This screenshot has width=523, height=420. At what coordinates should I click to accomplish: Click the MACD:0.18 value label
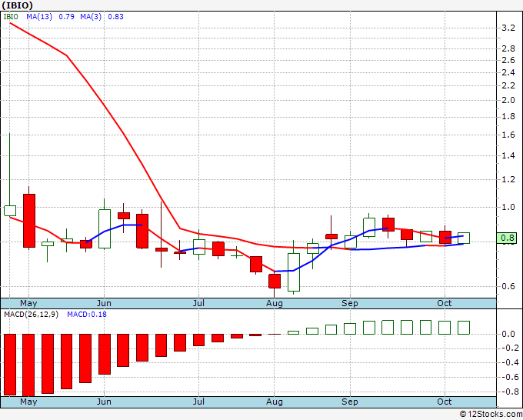coord(87,315)
